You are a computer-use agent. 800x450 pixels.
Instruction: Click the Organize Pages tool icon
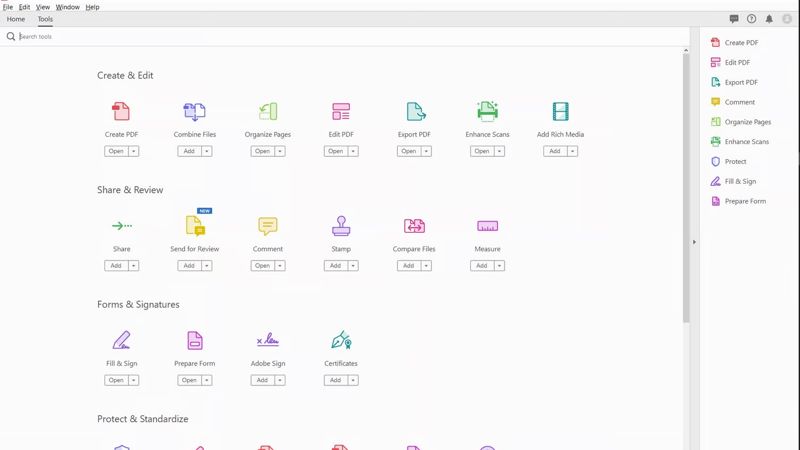click(x=268, y=111)
